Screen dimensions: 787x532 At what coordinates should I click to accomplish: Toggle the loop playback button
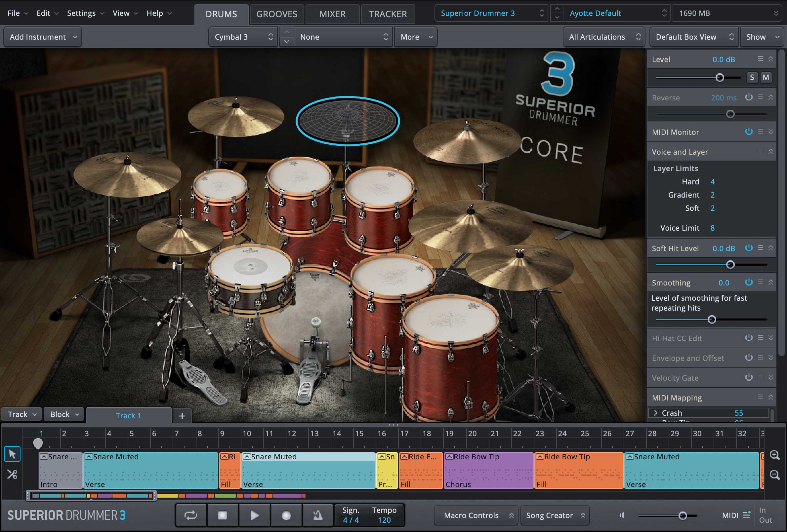coord(191,515)
